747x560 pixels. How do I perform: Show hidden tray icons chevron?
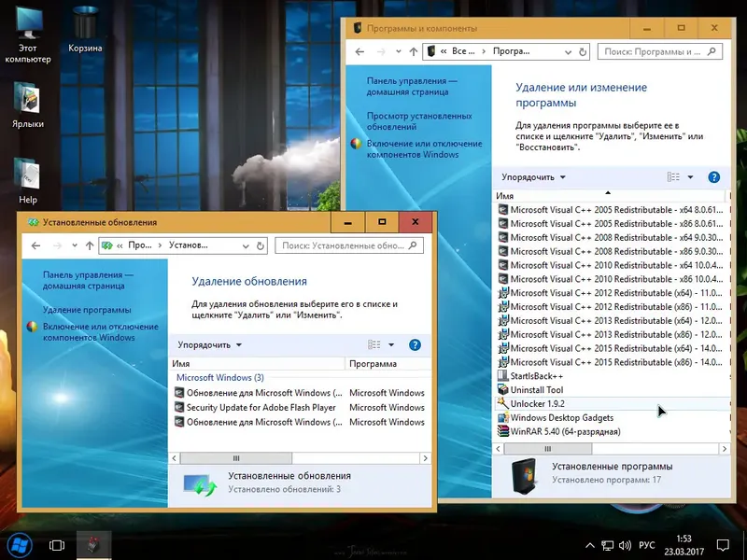[590, 546]
